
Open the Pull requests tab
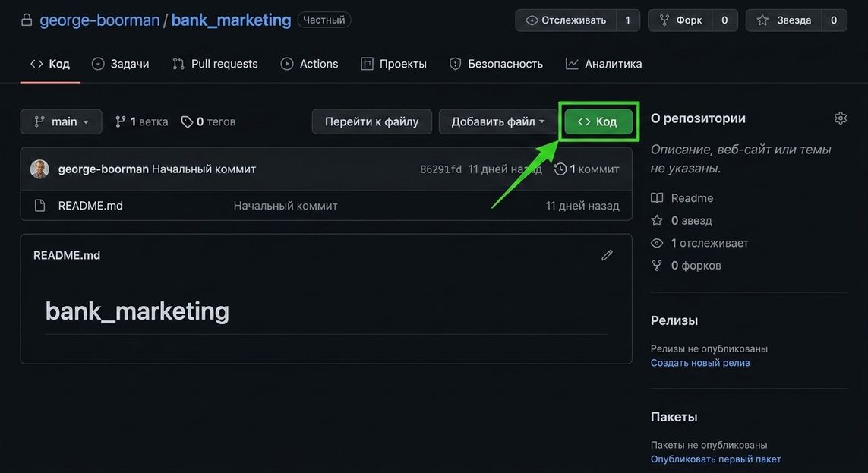215,64
